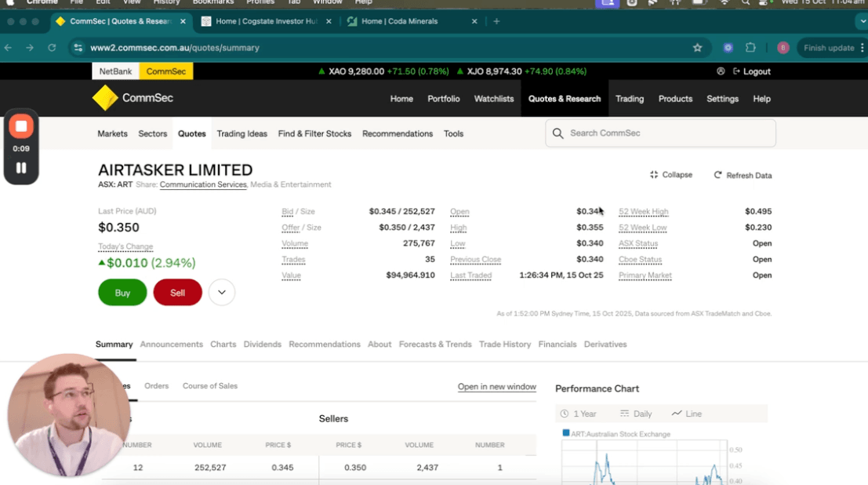Expand the round chevron next to Sell

point(222,293)
